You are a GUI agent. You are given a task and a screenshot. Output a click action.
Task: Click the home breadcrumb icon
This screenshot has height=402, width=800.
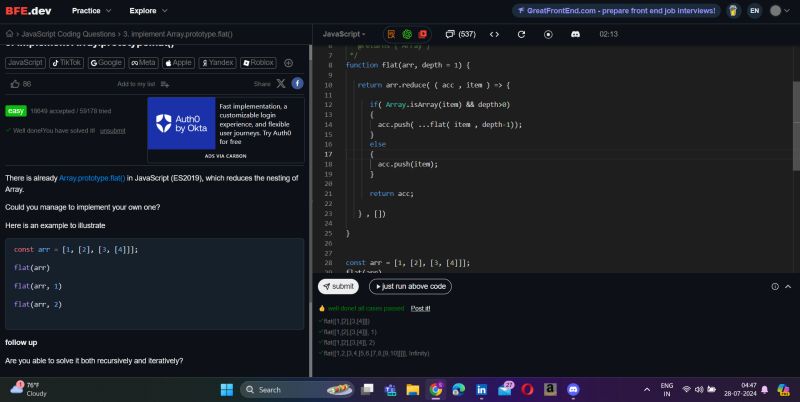(9, 34)
